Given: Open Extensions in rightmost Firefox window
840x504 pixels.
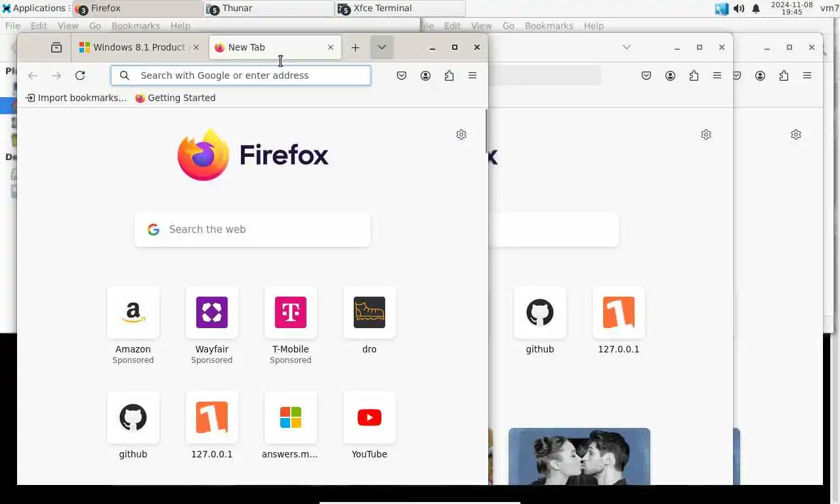Looking at the screenshot, I should coord(784,75).
